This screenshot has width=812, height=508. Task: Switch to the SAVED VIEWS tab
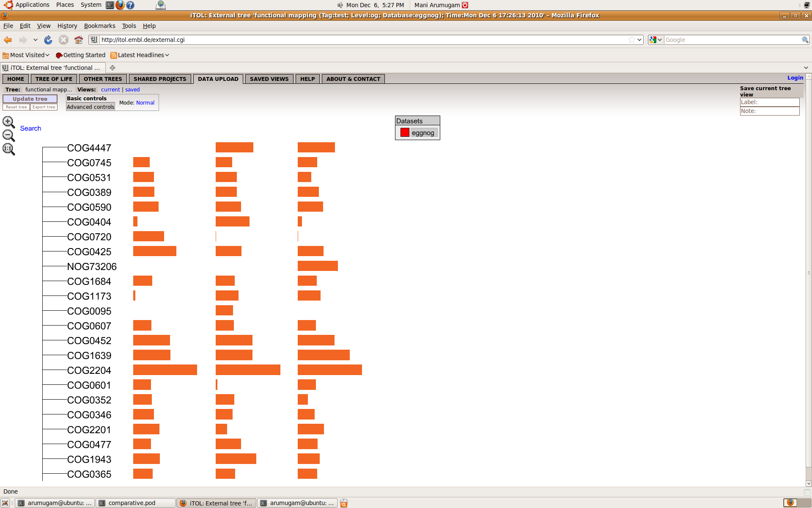269,79
